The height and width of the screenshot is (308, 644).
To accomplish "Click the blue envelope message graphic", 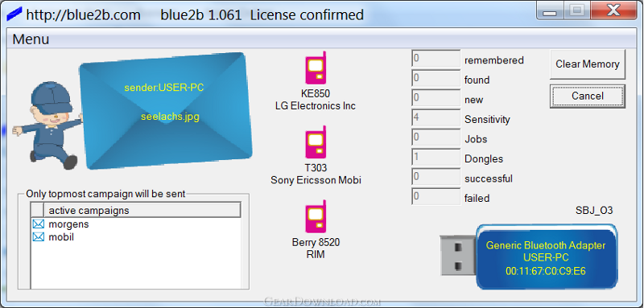I will tap(166, 111).
